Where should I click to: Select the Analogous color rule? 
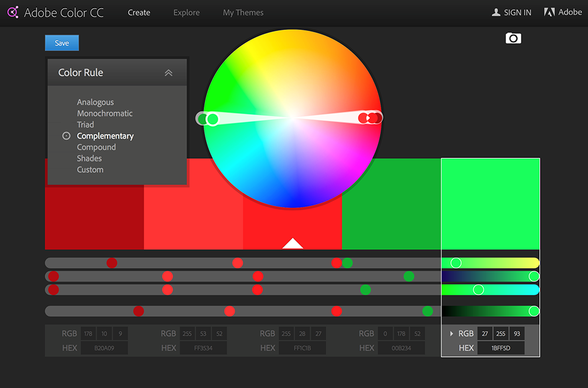(95, 102)
